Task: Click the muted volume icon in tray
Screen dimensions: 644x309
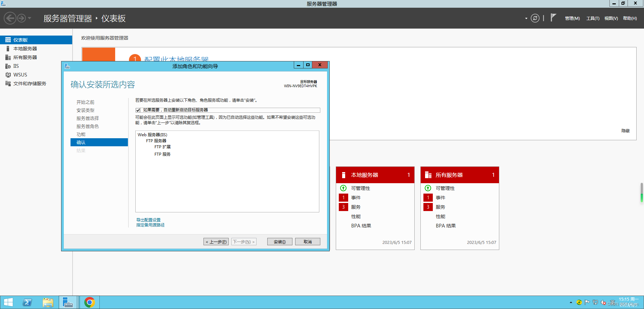Action: (603, 302)
